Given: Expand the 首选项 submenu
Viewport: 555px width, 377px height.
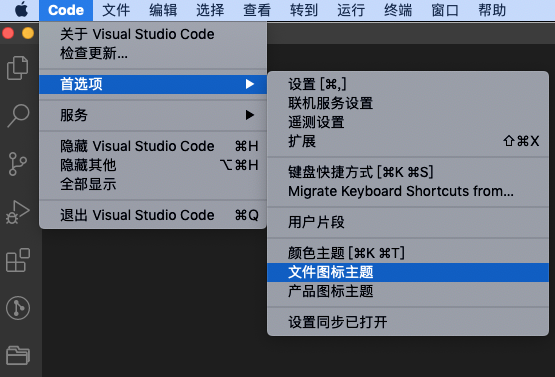Looking at the screenshot, I should point(153,84).
